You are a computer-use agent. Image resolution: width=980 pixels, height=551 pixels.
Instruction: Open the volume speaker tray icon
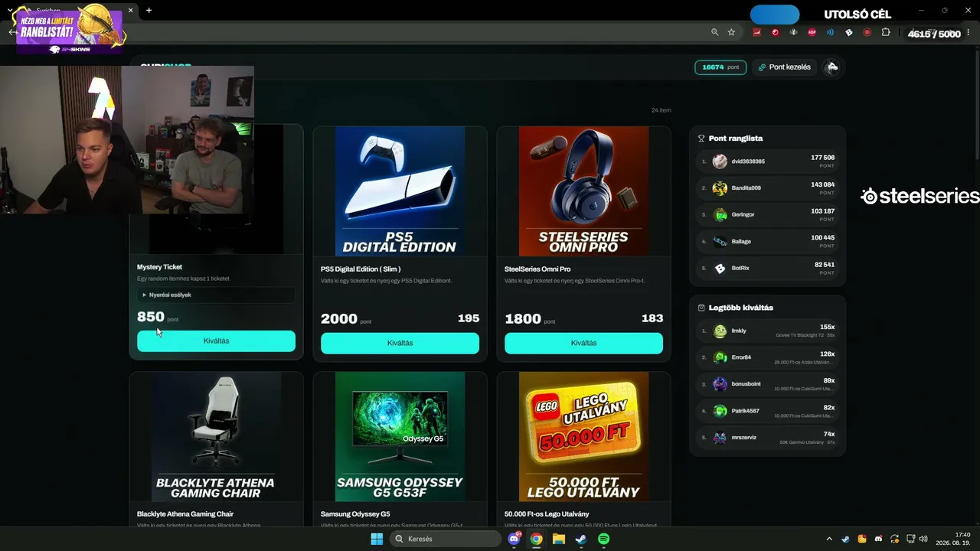pyautogui.click(x=923, y=539)
